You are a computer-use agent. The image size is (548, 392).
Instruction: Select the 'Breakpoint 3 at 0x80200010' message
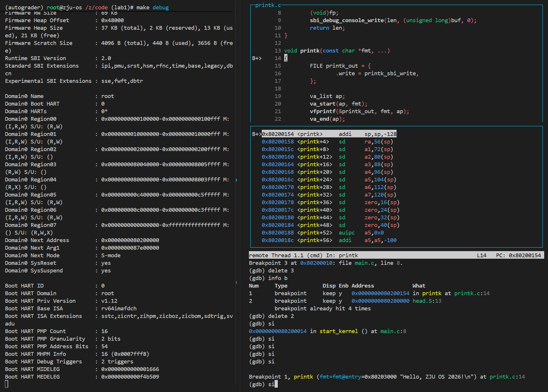326,263
